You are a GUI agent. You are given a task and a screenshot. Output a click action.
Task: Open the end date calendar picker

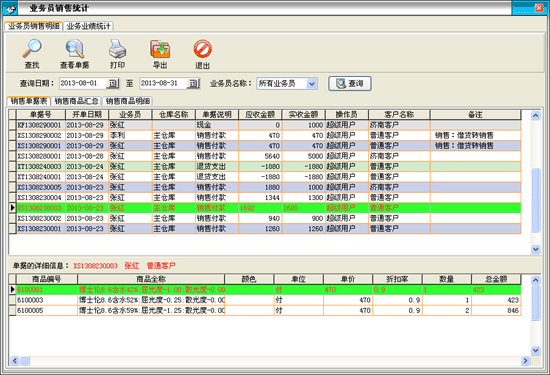click(193, 83)
